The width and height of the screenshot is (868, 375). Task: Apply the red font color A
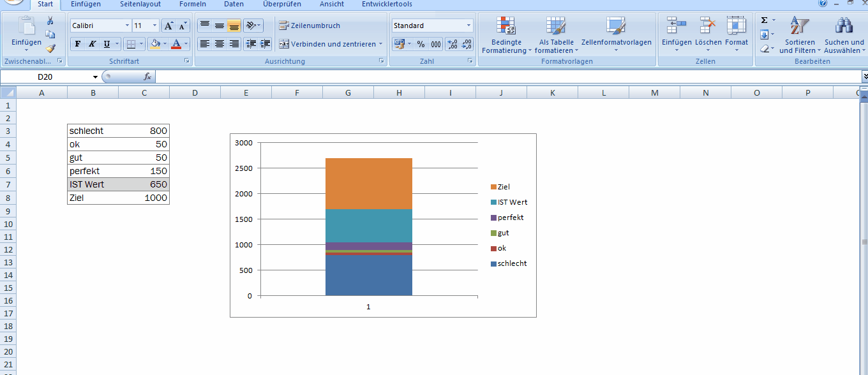tap(176, 44)
